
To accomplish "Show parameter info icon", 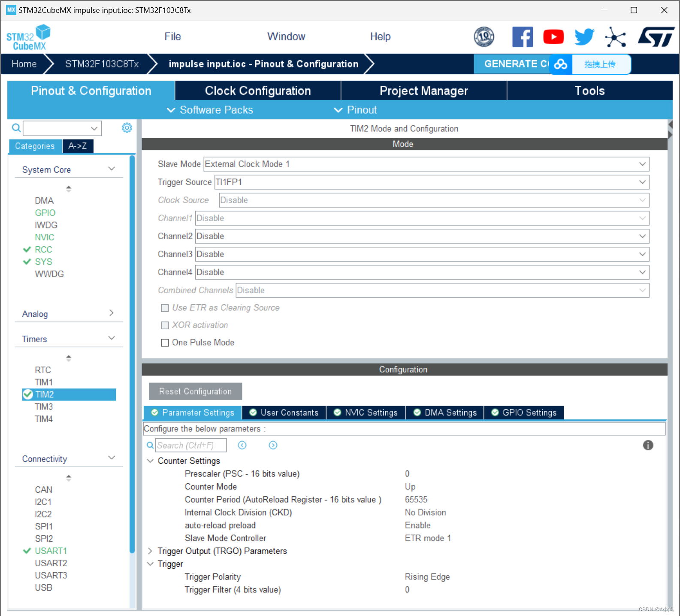I will tap(648, 445).
